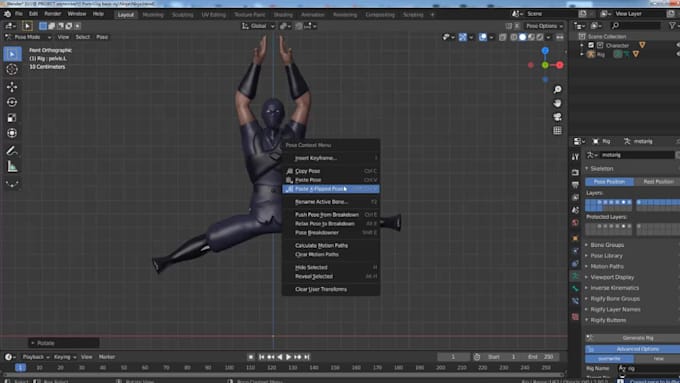Activate the Cursor tool
The height and width of the screenshot is (383, 680).
(12, 69)
